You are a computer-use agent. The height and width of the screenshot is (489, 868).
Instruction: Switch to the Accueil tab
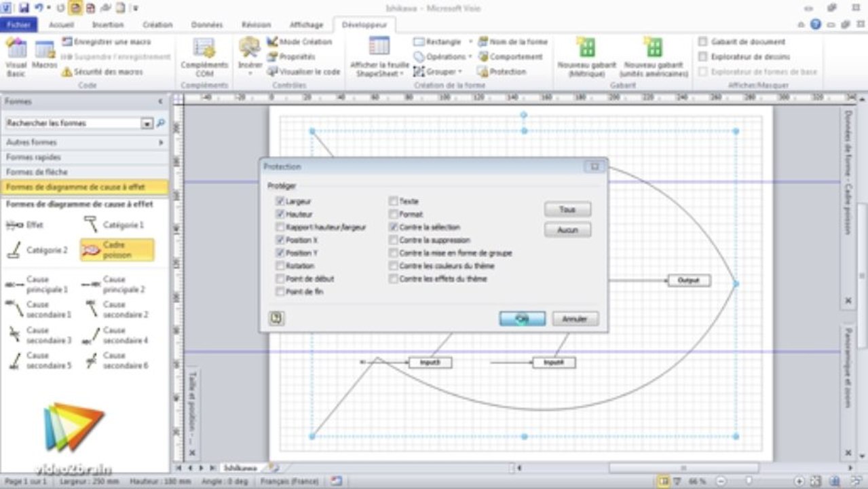tap(61, 24)
